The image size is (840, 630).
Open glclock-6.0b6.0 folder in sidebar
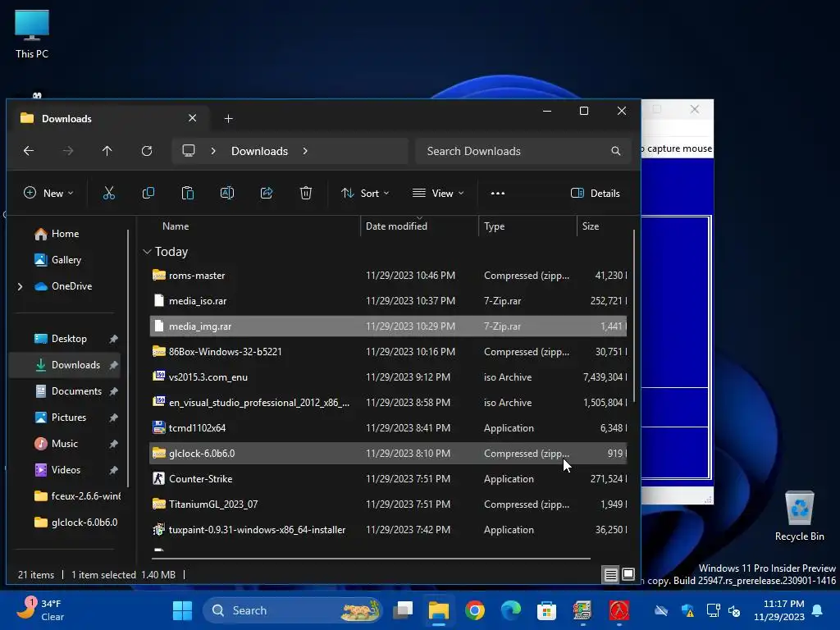[x=76, y=523]
